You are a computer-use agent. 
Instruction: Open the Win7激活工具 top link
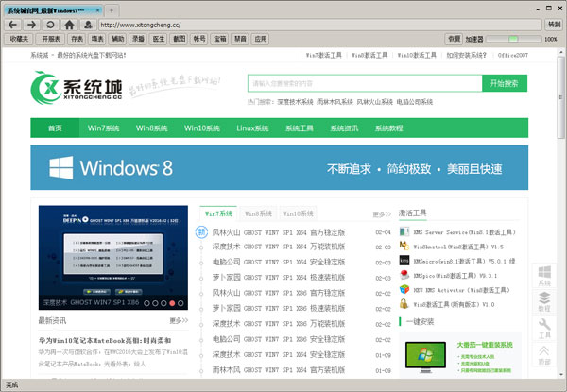[323, 56]
